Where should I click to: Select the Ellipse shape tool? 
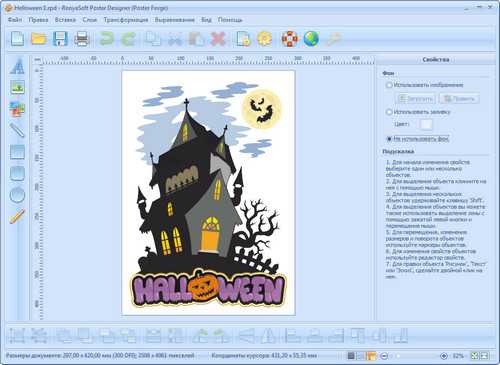coord(17,195)
